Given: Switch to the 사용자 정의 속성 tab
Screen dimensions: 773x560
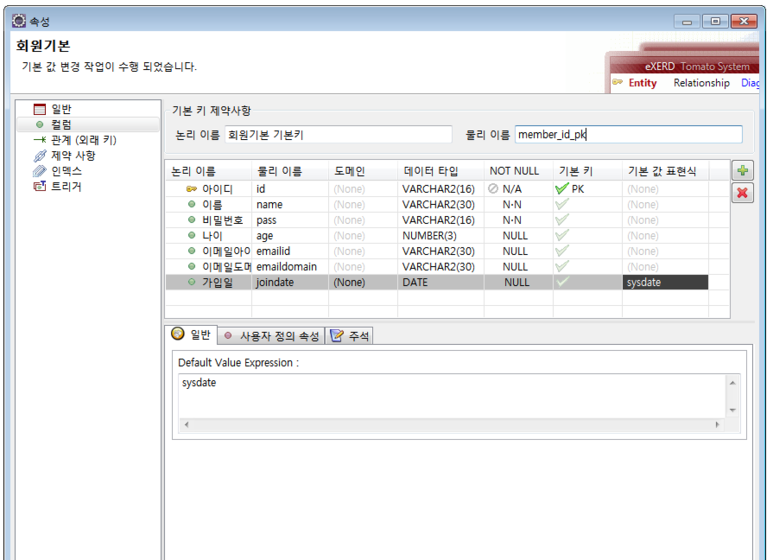Looking at the screenshot, I should coord(272,336).
